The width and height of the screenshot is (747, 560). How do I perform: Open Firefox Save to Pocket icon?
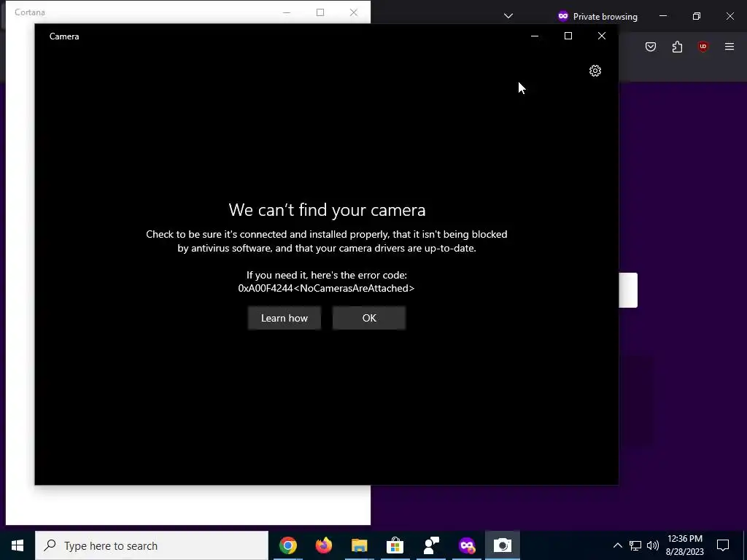(651, 47)
